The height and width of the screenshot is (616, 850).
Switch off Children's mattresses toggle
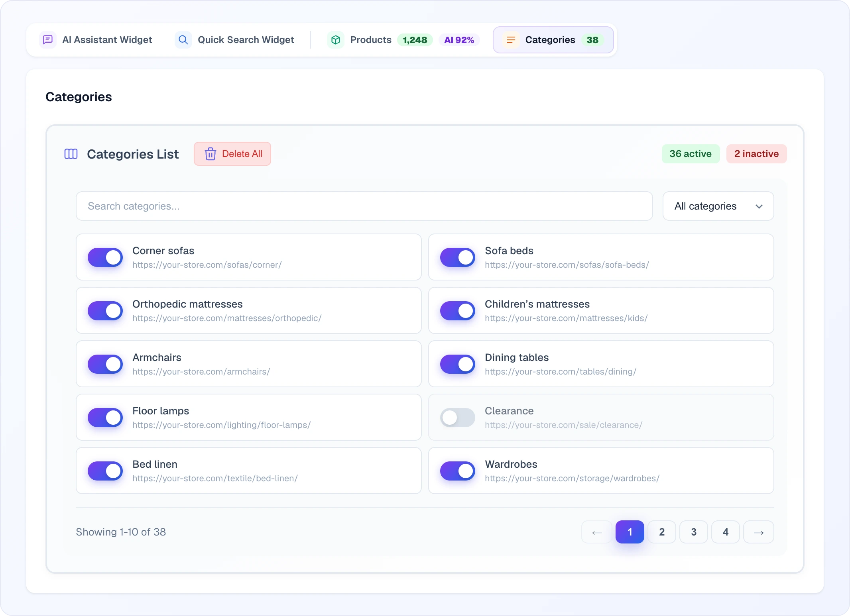coord(458,311)
